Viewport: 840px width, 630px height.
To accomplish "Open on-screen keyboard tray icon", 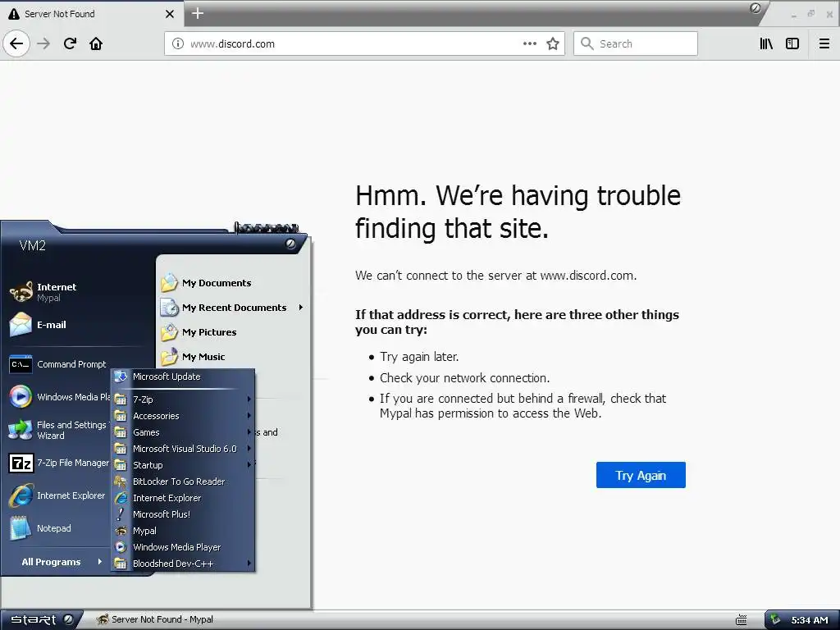I will point(742,620).
